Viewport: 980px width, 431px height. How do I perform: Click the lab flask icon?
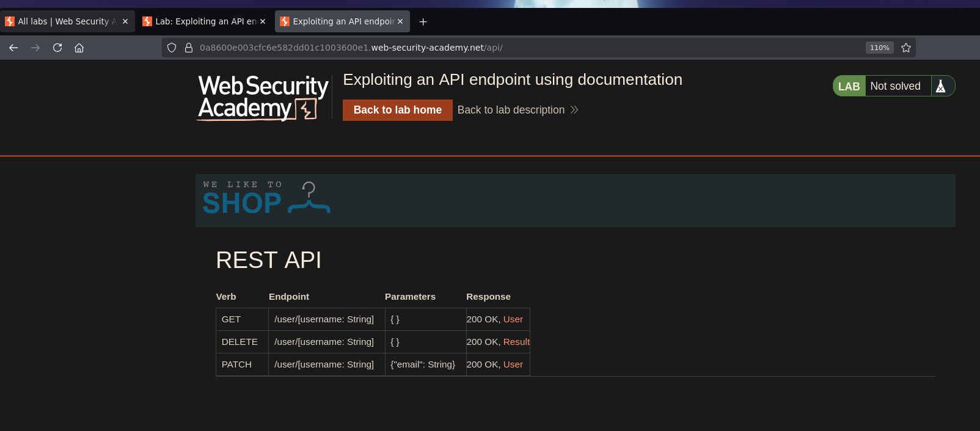pyautogui.click(x=941, y=86)
